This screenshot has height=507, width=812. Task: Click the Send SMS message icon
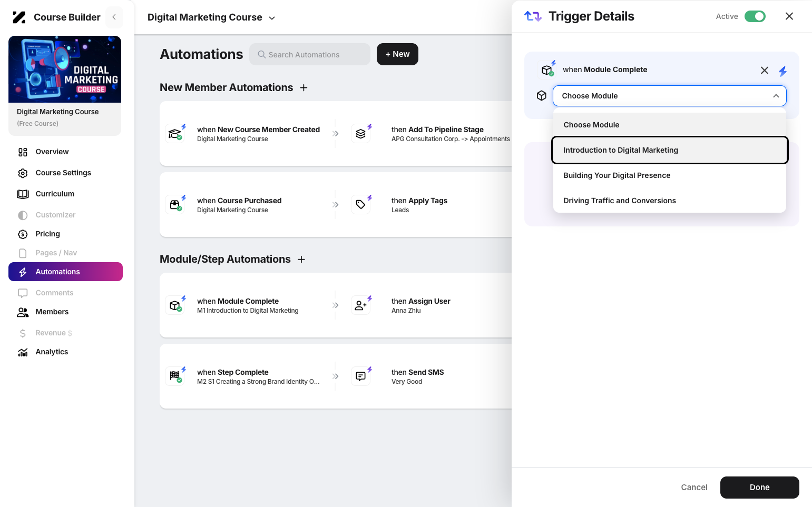(x=361, y=376)
